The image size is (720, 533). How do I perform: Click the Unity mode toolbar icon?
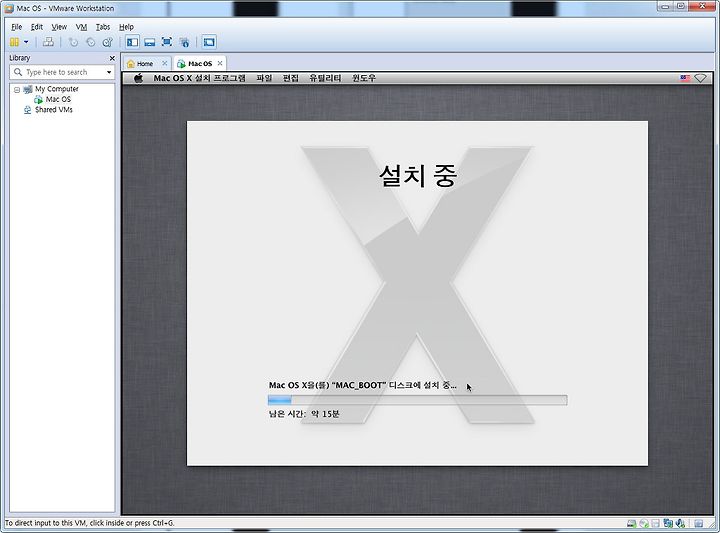(184, 42)
